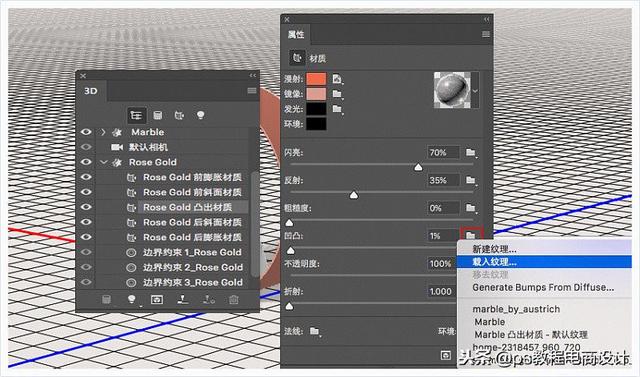Open the 闪亮 texture folder icon
640x377 pixels.
pos(471,153)
